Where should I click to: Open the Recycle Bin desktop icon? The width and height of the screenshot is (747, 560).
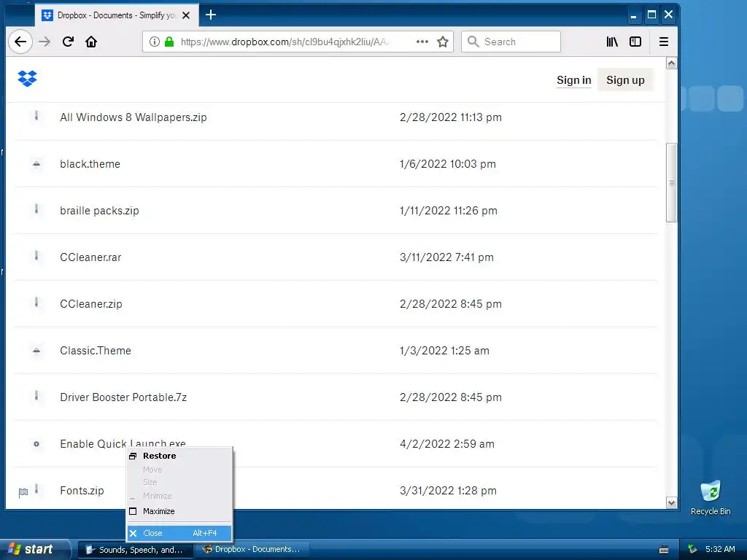tap(711, 498)
